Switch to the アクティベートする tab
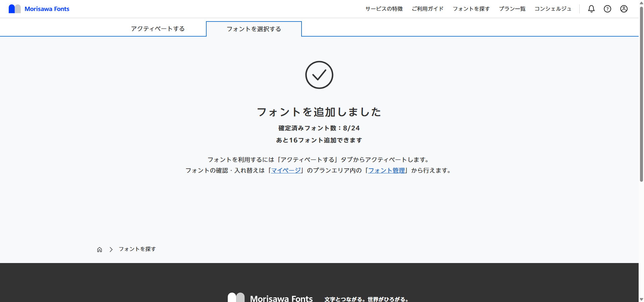This screenshot has height=302, width=644. [158, 29]
